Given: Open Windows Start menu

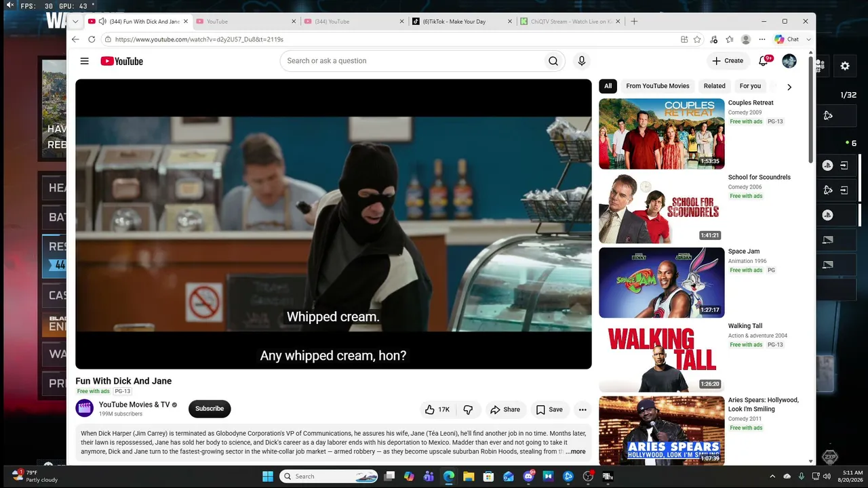Looking at the screenshot, I should (268, 476).
